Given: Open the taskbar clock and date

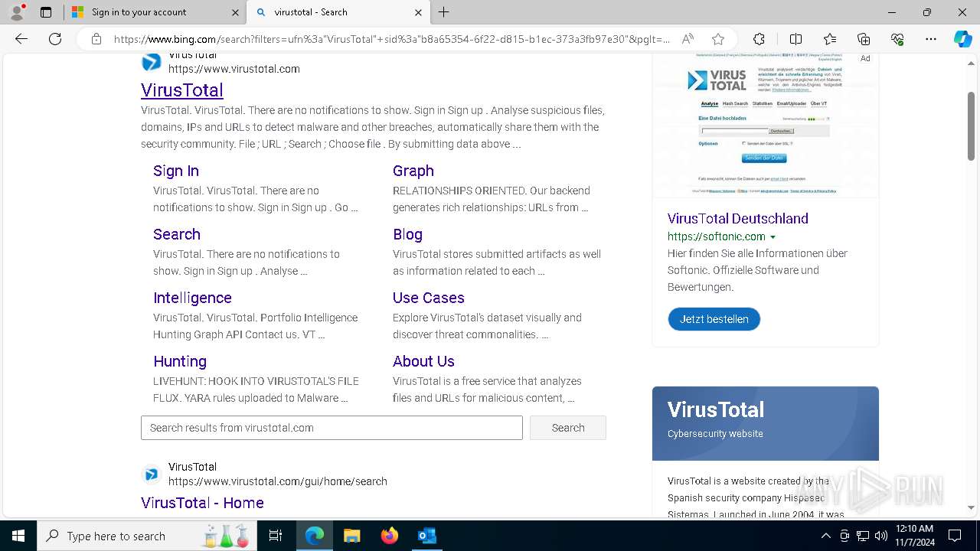Looking at the screenshot, I should (x=913, y=536).
